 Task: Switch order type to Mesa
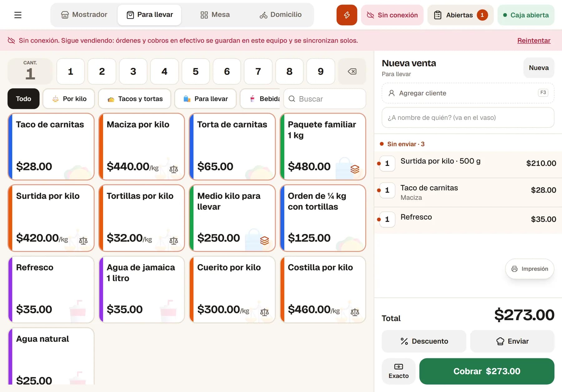tap(215, 15)
